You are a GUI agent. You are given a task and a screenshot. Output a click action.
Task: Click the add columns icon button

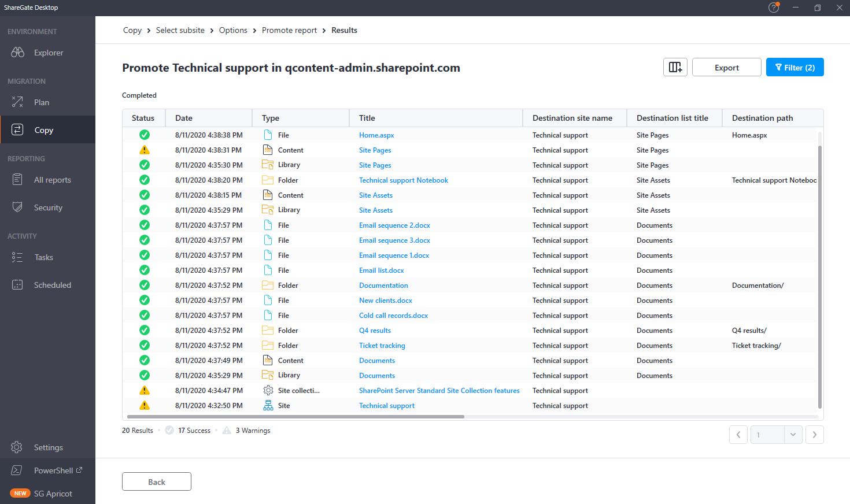(675, 67)
